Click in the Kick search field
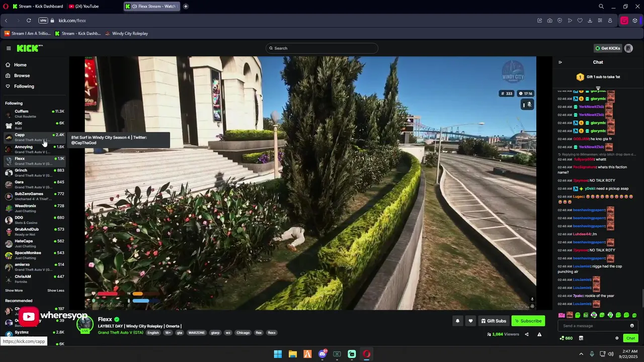 [322, 48]
